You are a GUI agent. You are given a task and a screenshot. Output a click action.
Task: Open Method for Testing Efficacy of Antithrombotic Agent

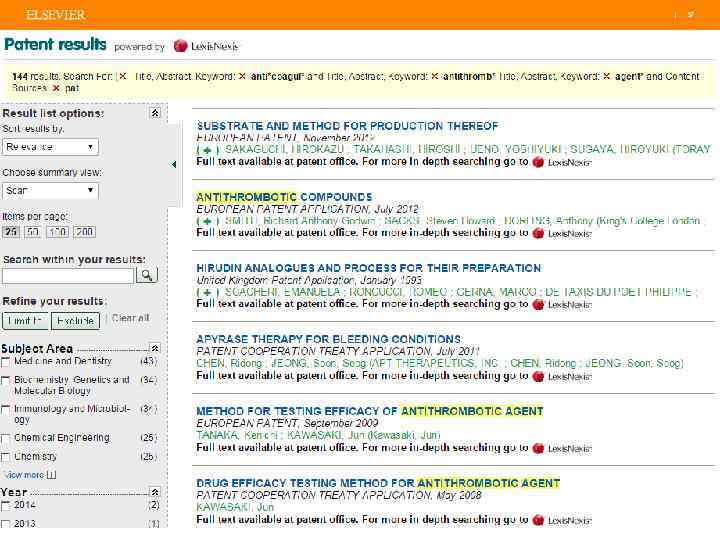tap(370, 411)
